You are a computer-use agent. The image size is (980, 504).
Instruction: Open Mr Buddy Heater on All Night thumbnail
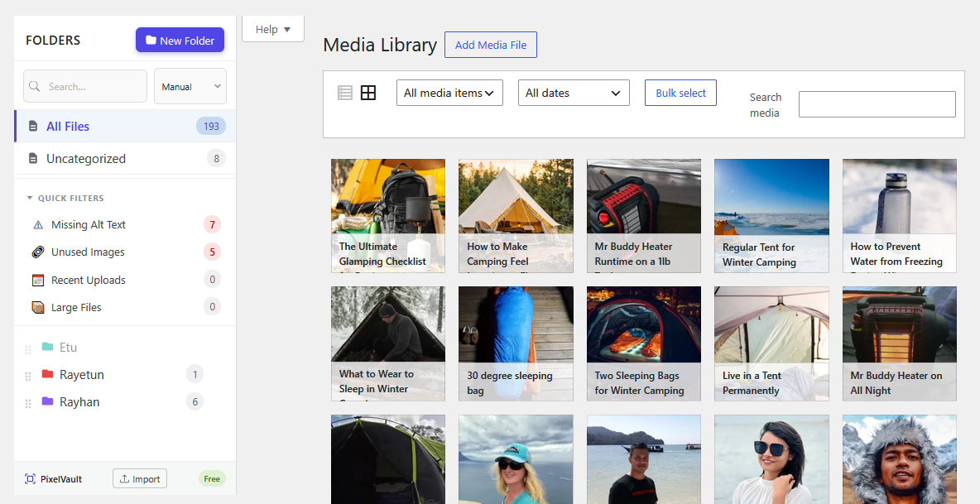900,343
